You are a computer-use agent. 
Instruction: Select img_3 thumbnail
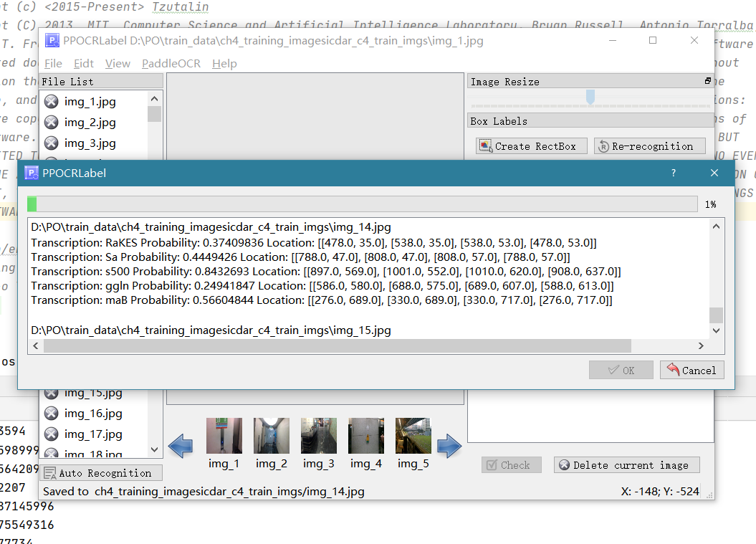coord(319,444)
